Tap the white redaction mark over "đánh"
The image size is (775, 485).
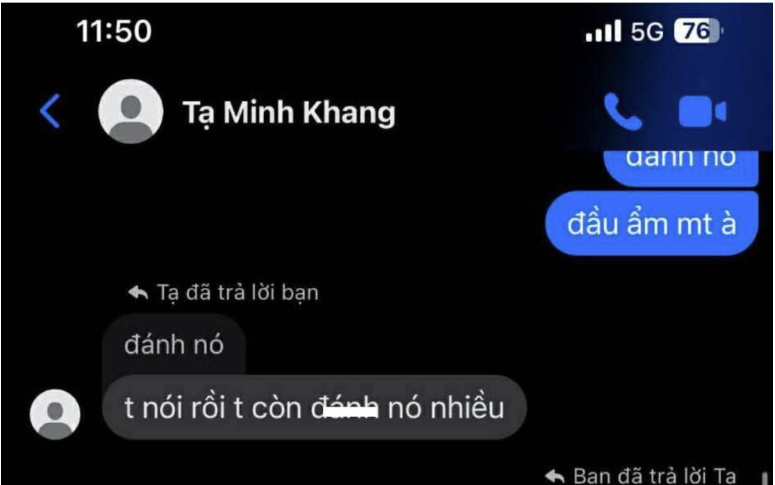tap(351, 410)
